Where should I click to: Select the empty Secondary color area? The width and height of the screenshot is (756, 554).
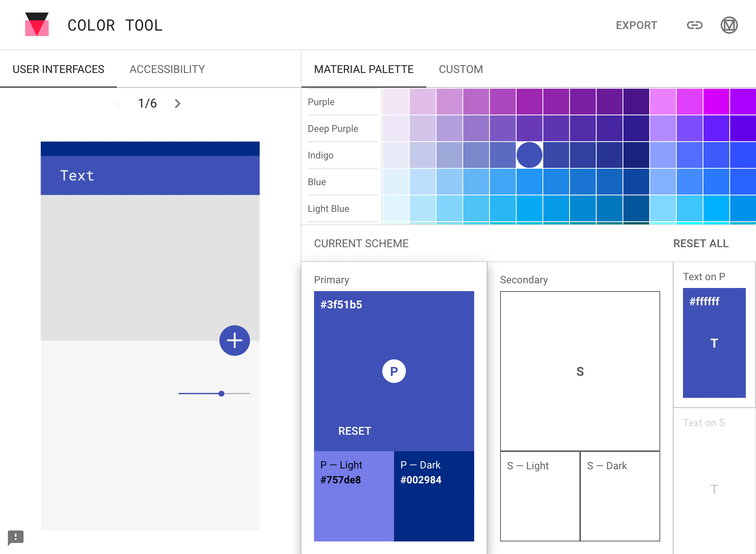[x=580, y=371]
